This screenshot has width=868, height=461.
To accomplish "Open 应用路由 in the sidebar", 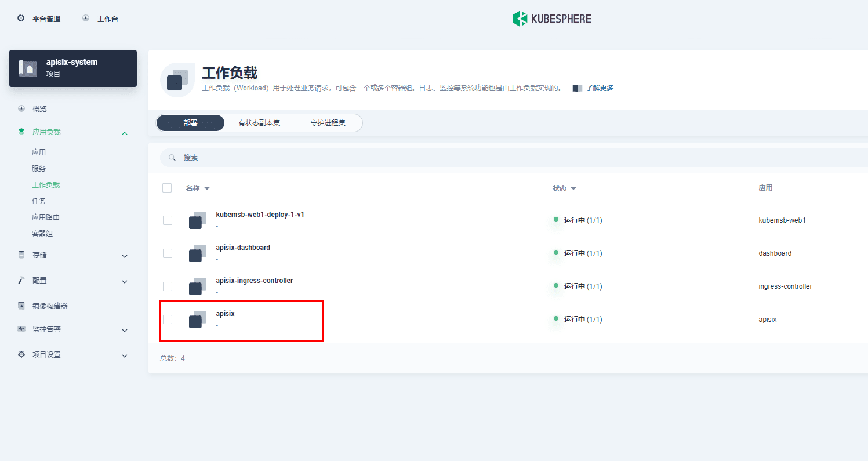I will pyautogui.click(x=46, y=217).
